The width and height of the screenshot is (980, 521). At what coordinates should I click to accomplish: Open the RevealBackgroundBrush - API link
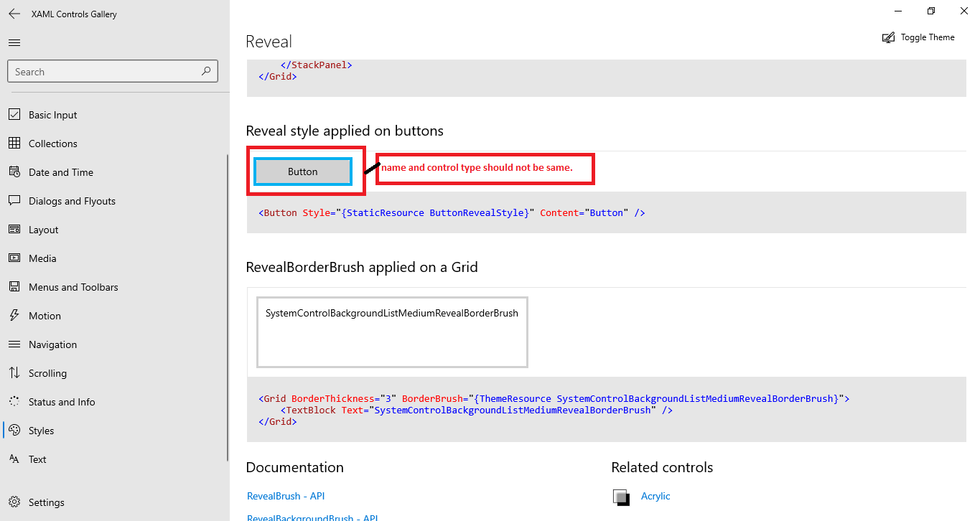[x=312, y=517]
